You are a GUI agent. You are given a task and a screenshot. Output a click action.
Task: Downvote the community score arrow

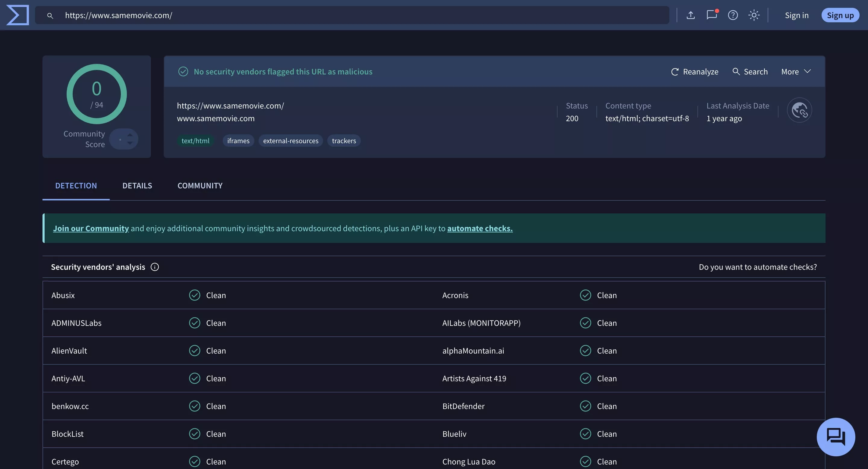tap(130, 143)
